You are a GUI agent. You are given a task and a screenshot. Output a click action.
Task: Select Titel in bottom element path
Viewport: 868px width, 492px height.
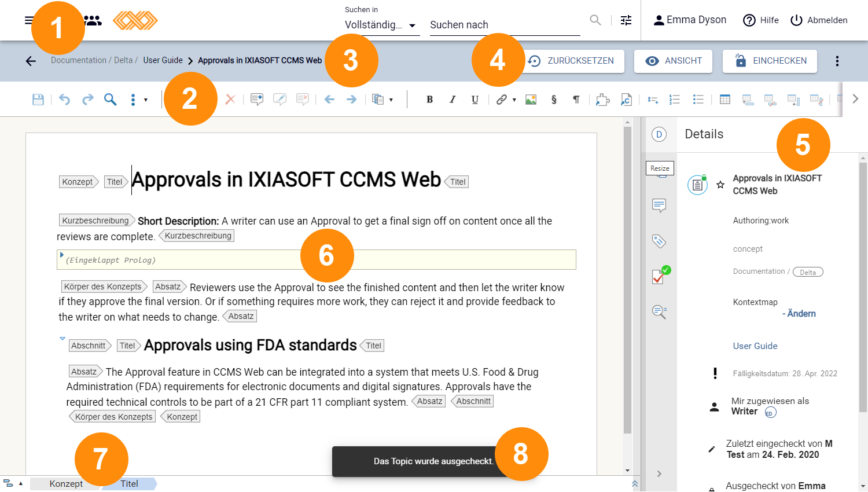pos(130,484)
